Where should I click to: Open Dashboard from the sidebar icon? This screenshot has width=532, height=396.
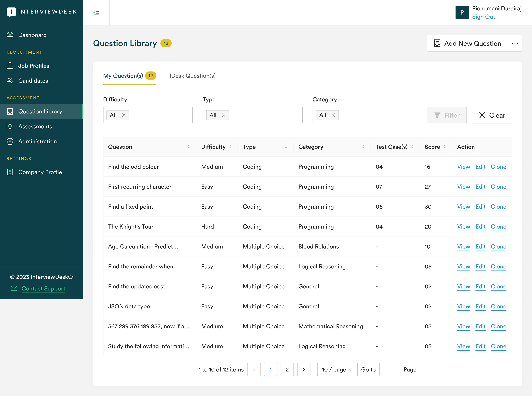tap(10, 35)
